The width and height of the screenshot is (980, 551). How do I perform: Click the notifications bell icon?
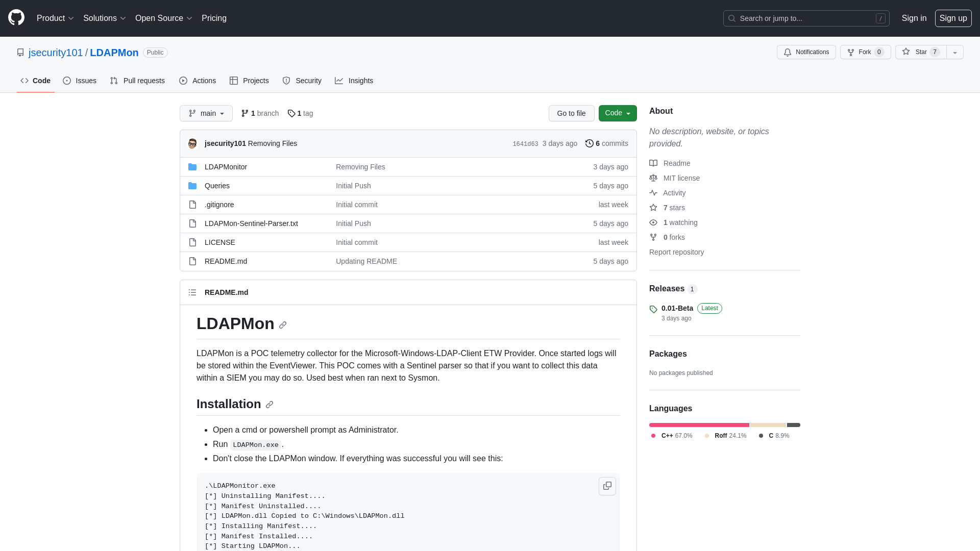pos(788,53)
